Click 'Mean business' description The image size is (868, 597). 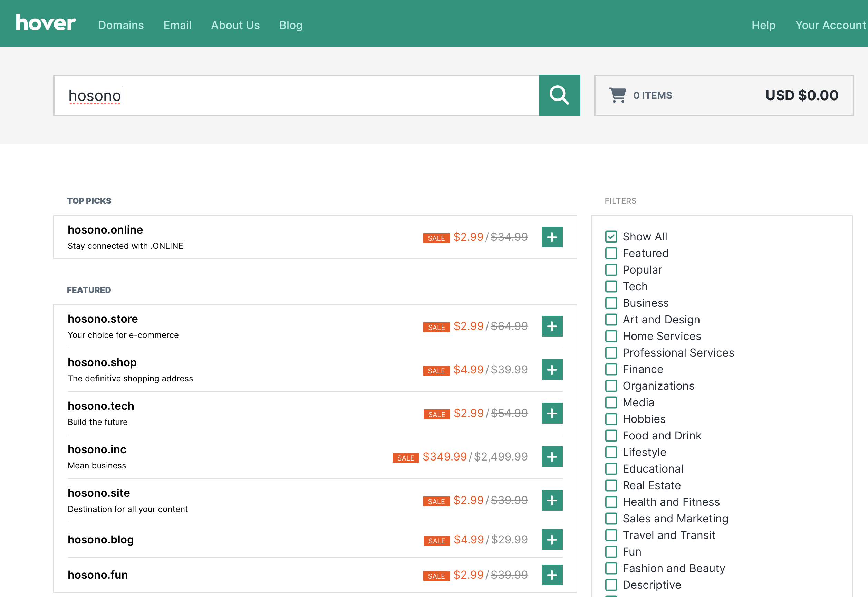97,465
